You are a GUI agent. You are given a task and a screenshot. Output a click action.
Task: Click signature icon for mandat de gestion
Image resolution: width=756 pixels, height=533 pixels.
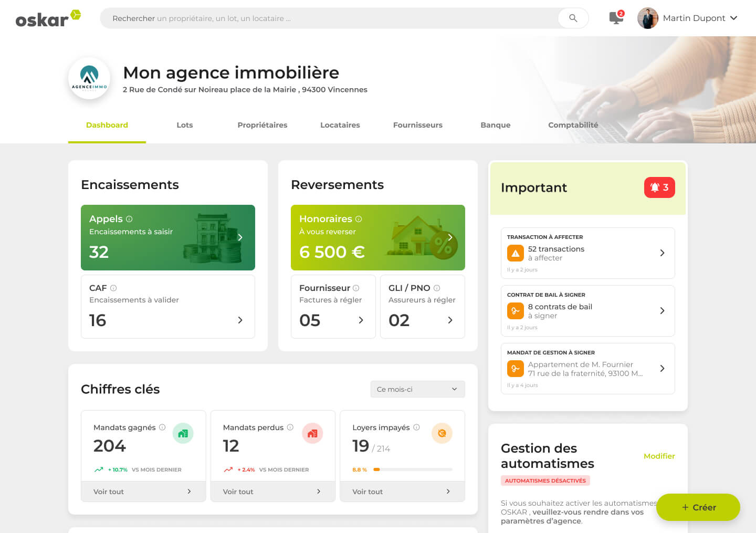tap(516, 369)
